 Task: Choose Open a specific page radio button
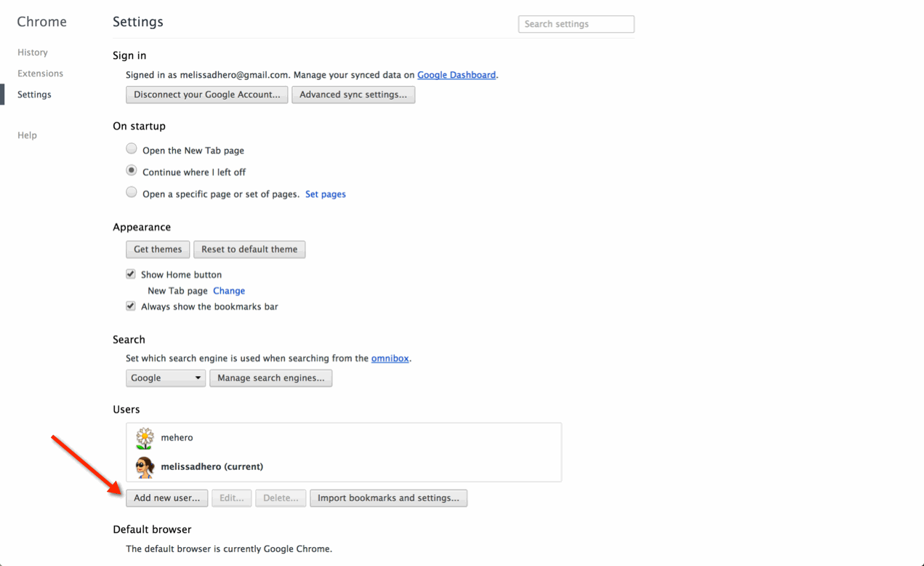tap(132, 193)
